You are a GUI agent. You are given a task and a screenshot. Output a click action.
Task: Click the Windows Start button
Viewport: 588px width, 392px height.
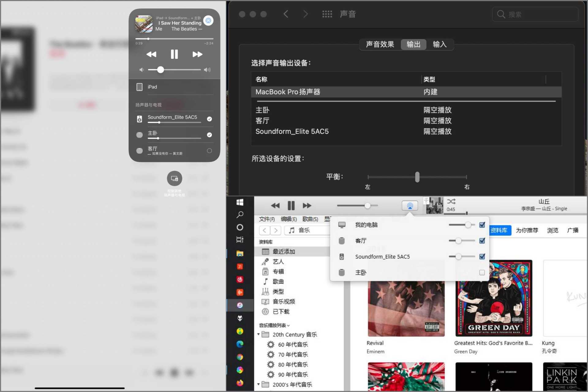pyautogui.click(x=240, y=202)
